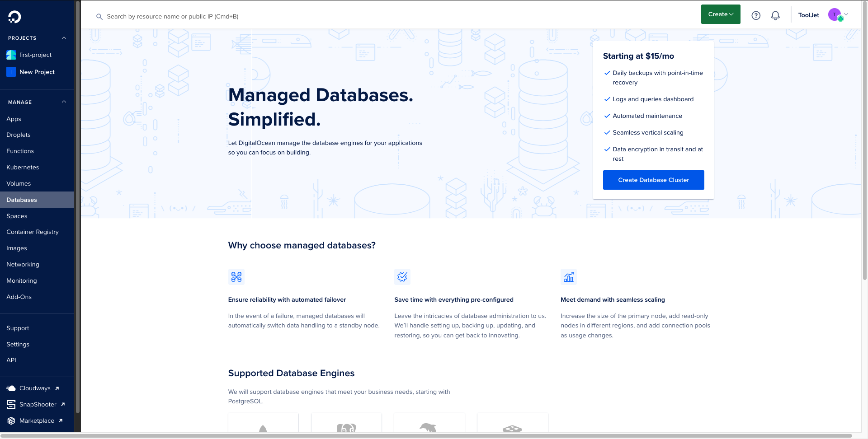
Task: Open Container Registry from sidebar
Action: tap(33, 232)
